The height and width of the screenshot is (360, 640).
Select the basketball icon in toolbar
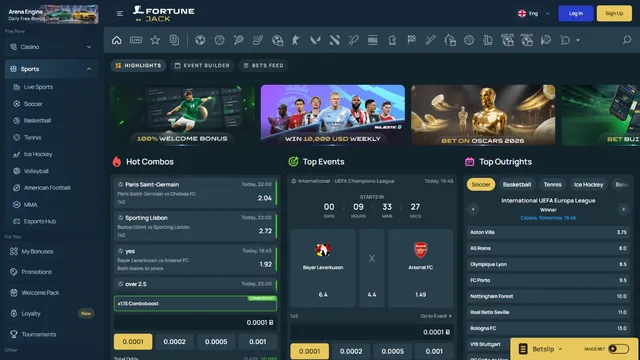[220, 40]
